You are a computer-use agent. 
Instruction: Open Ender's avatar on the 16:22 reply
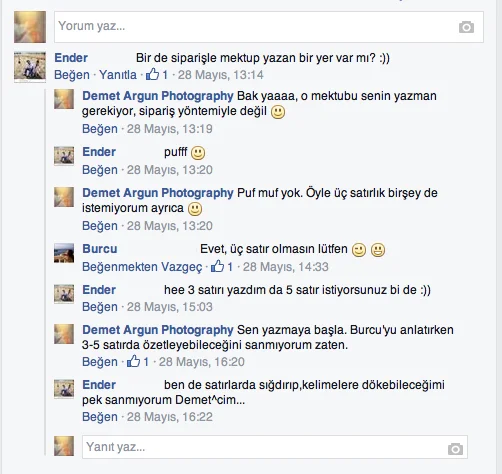(64, 389)
